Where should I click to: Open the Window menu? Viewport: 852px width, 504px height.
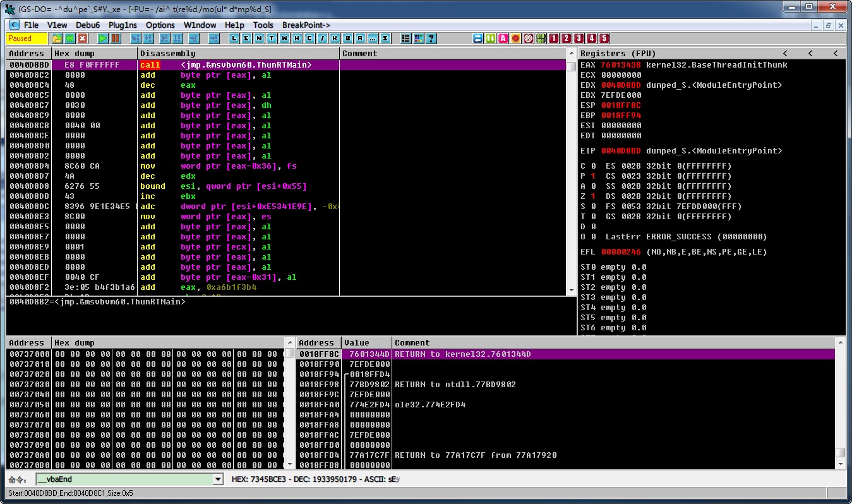pos(200,25)
